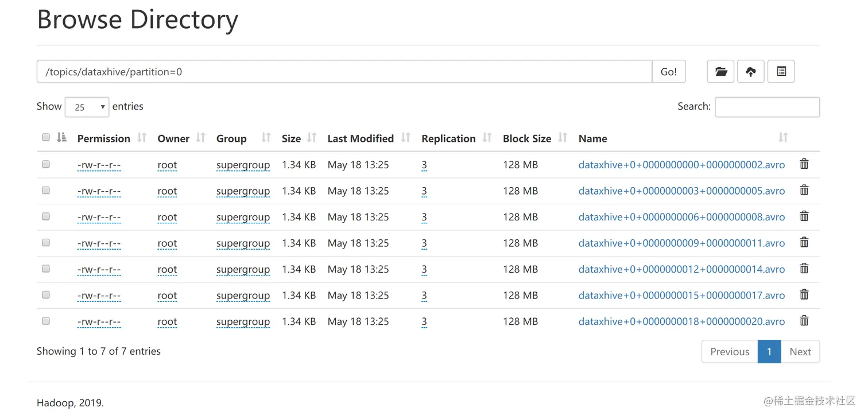Open file dataxhive+0+0000000015+0000000017.avro
This screenshot has height=419, width=868.
681,295
